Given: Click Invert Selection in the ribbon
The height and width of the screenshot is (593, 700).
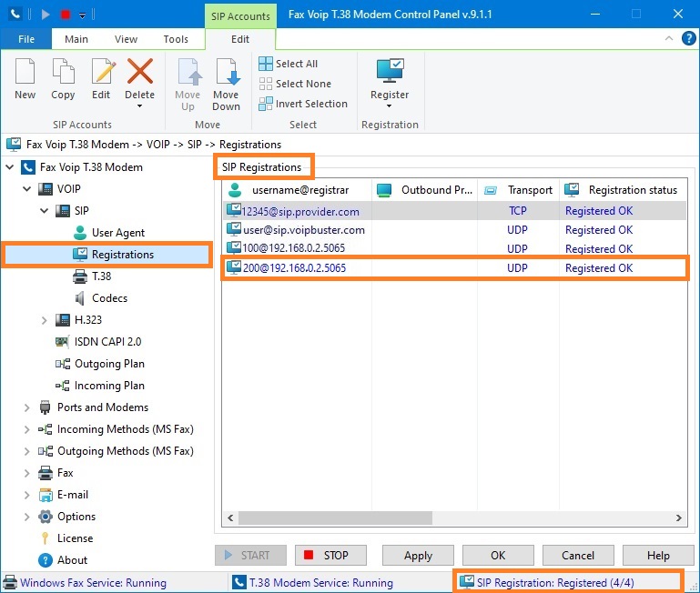Looking at the screenshot, I should [x=303, y=104].
